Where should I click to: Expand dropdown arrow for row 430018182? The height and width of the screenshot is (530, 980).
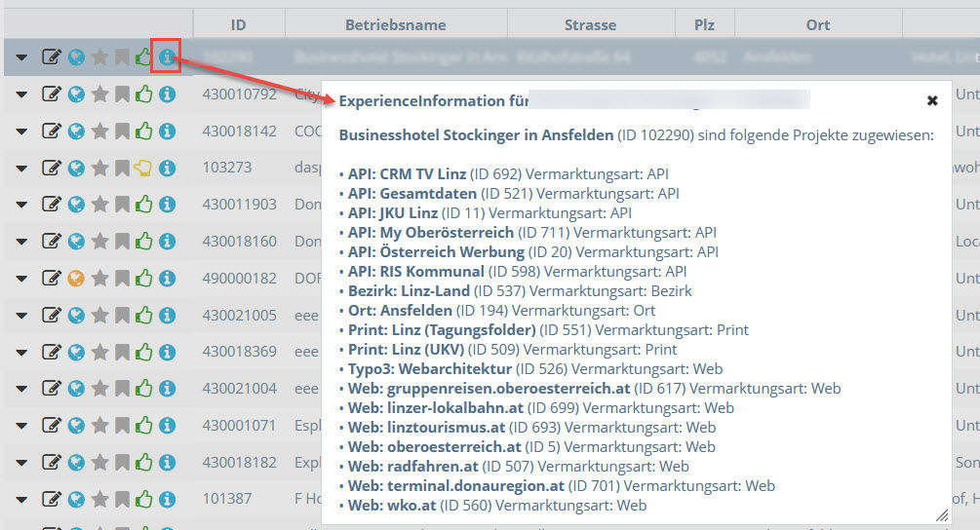21,463
